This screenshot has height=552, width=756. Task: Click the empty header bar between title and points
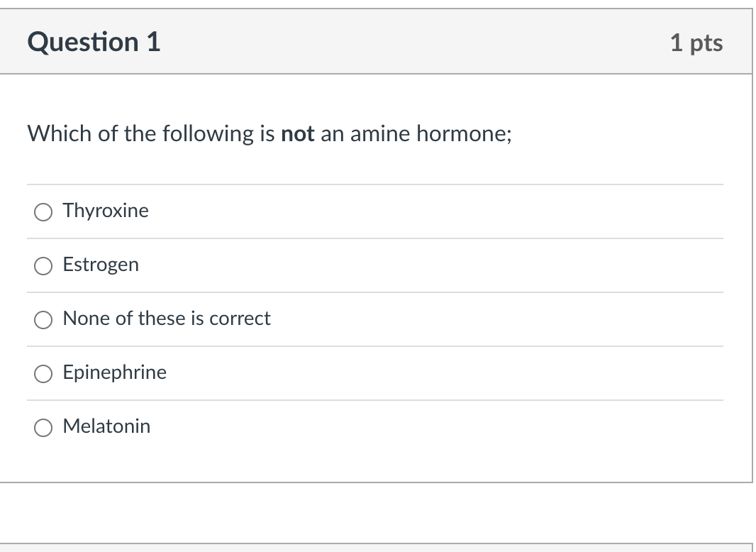click(x=411, y=42)
